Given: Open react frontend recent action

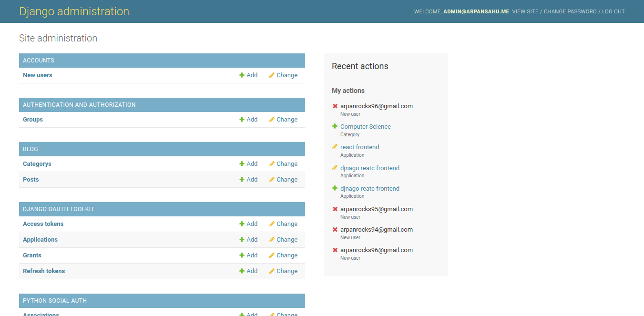Looking at the screenshot, I should [x=359, y=147].
